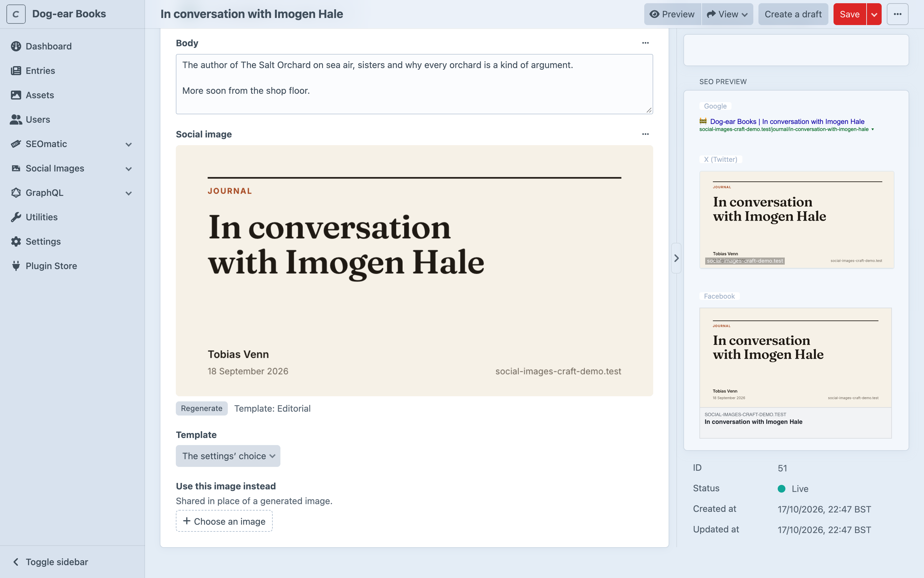Click Choose an image button
Viewport: 924px width, 578px height.
click(x=224, y=521)
